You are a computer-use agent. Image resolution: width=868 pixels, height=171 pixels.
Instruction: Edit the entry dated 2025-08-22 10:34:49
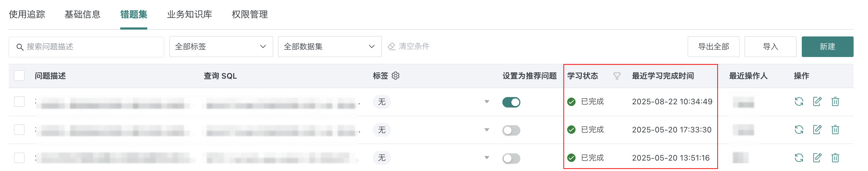817,102
